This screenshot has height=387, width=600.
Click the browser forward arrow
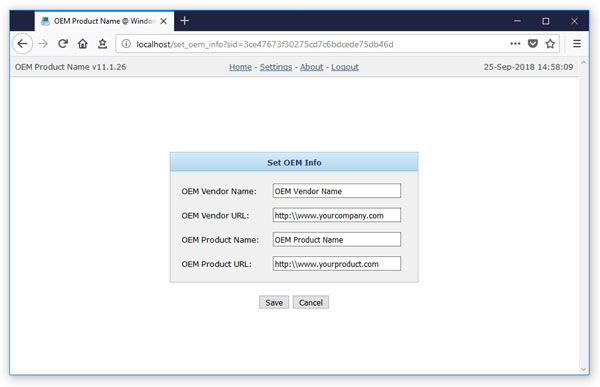point(43,44)
